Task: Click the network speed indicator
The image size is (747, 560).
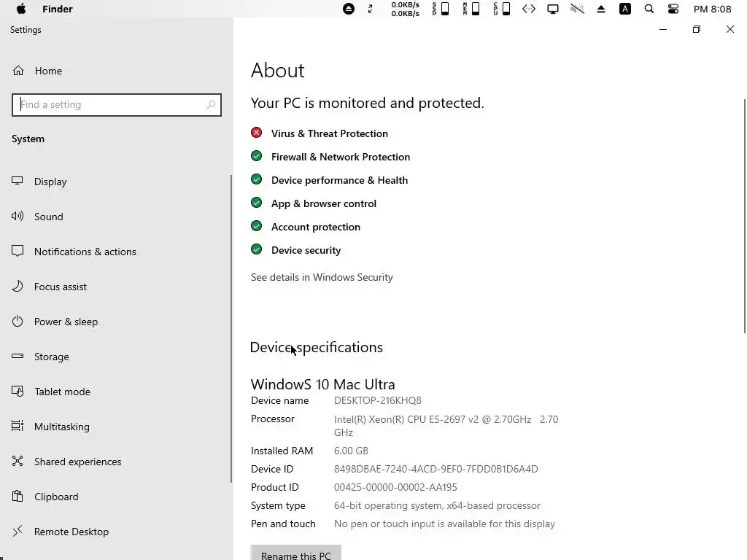Action: (x=406, y=9)
